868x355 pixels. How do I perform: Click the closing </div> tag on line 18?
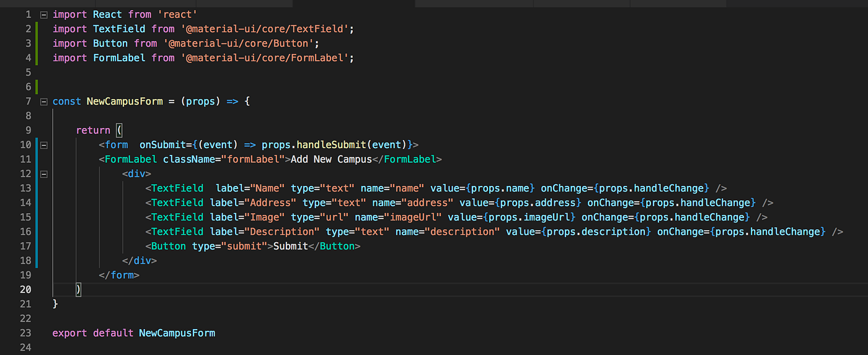[x=139, y=261]
